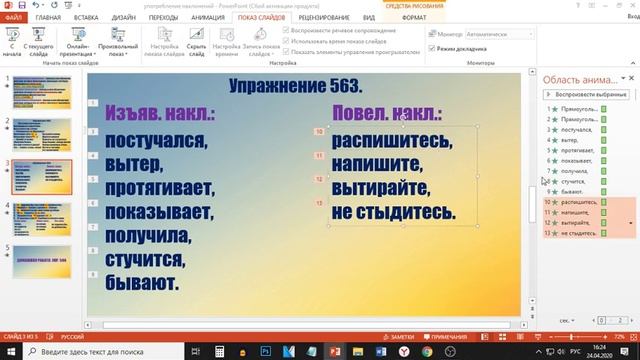
Task: Switch to Insert tab
Action: tap(86, 18)
